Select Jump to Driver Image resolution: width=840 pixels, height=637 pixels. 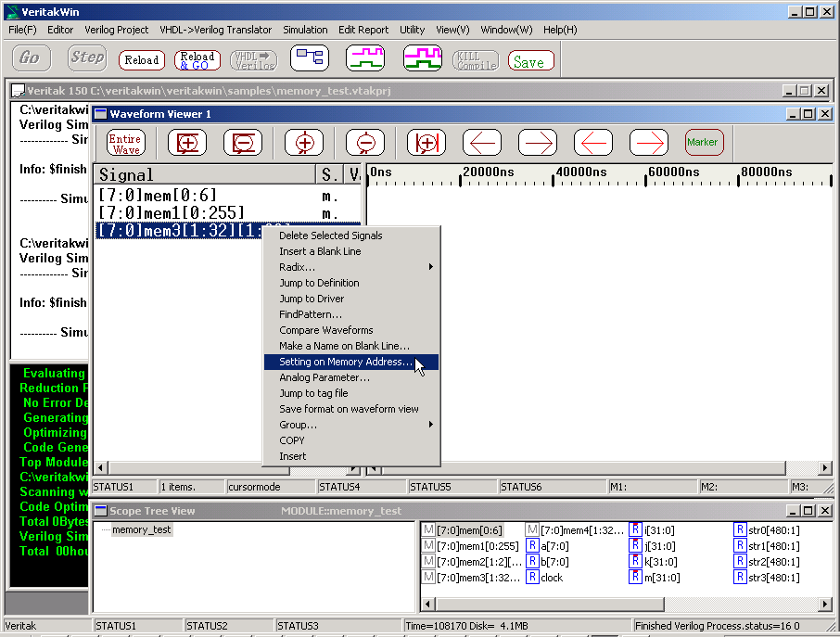(x=351, y=299)
